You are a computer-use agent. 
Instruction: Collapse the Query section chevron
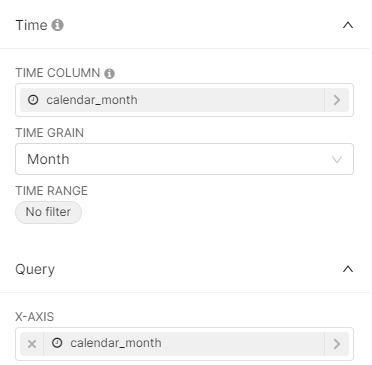click(x=348, y=269)
